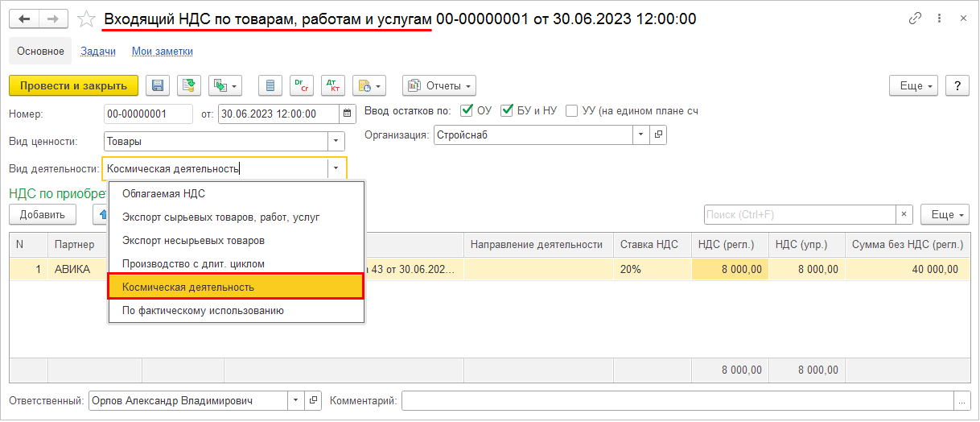Toggle the ОУ checkbox
This screenshot has height=422, width=980.
point(466,110)
